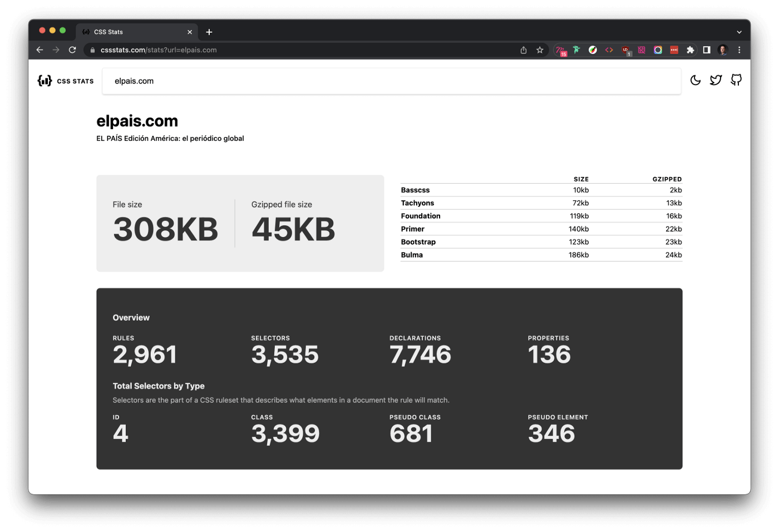
Task: Click the browser address bar URL
Action: pos(159,50)
